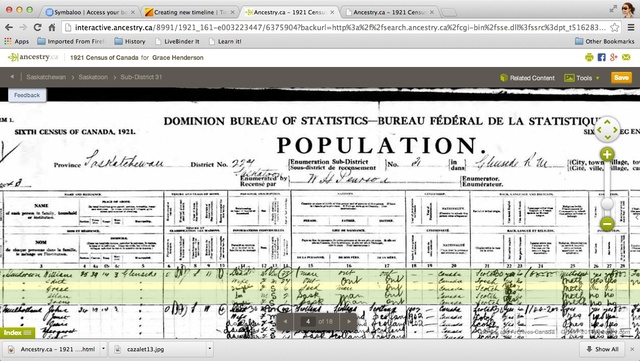Image resolution: width=640 pixels, height=361 pixels.
Task: Pan image up with navigator arrow
Action: 607,122
